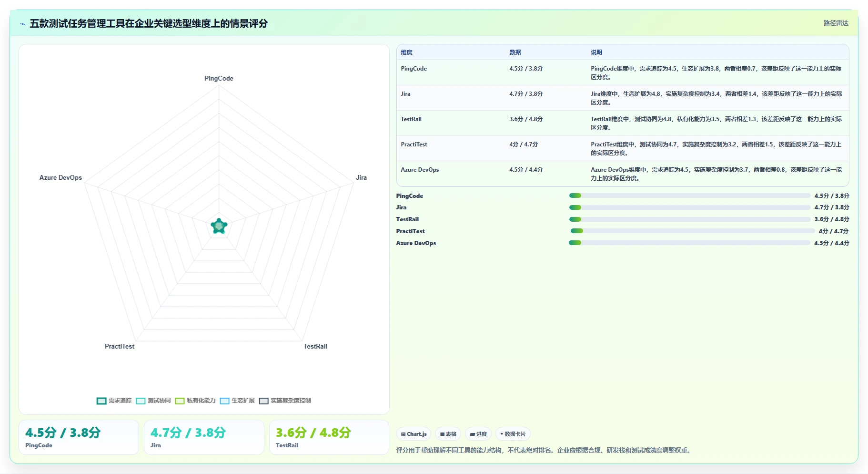Select the TestRail table row name
This screenshot has width=868, height=474.
click(x=411, y=119)
